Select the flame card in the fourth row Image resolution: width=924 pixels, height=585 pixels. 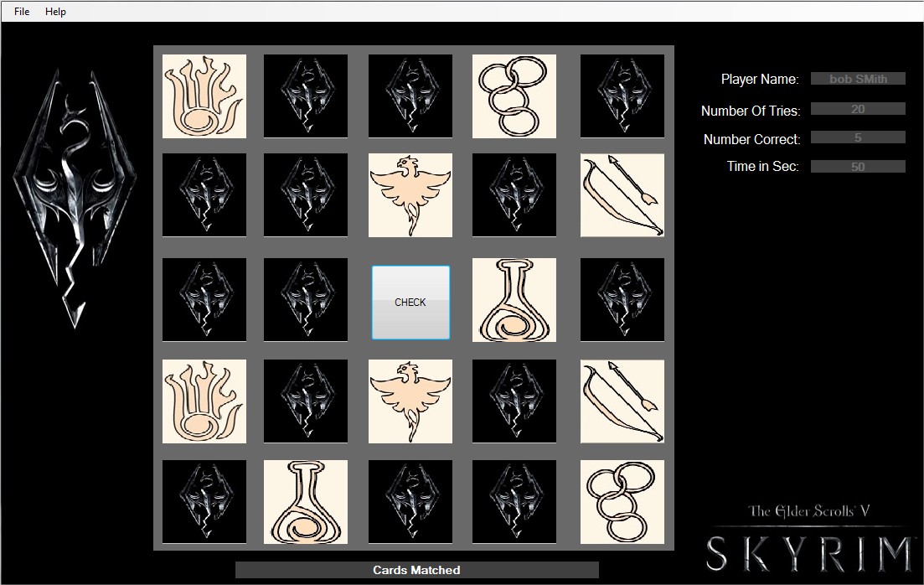click(x=204, y=401)
